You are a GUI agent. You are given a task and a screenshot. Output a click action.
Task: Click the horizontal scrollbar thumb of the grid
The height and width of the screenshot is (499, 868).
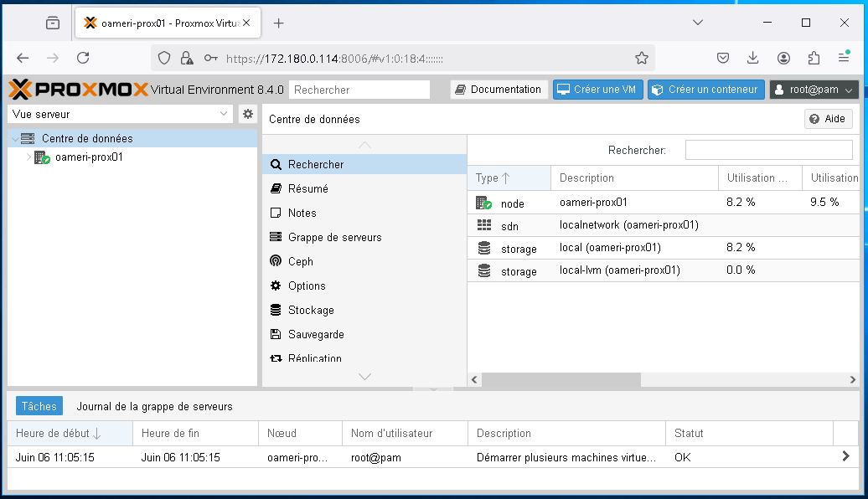pos(561,380)
